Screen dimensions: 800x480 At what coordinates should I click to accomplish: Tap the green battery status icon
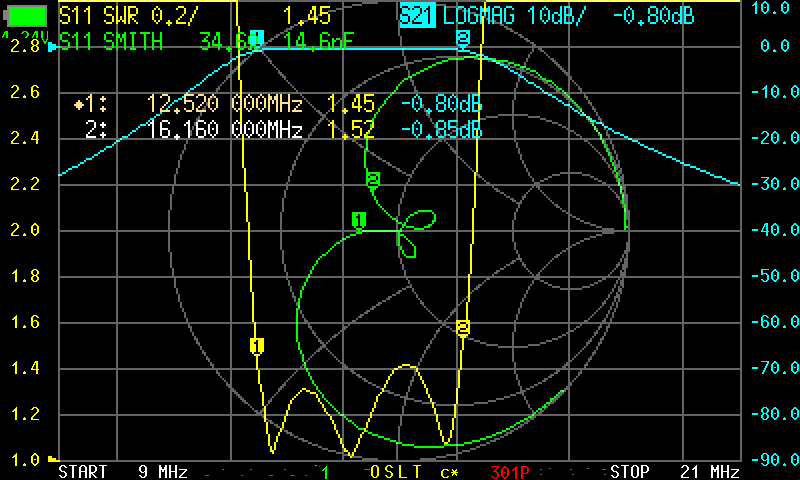(26, 16)
